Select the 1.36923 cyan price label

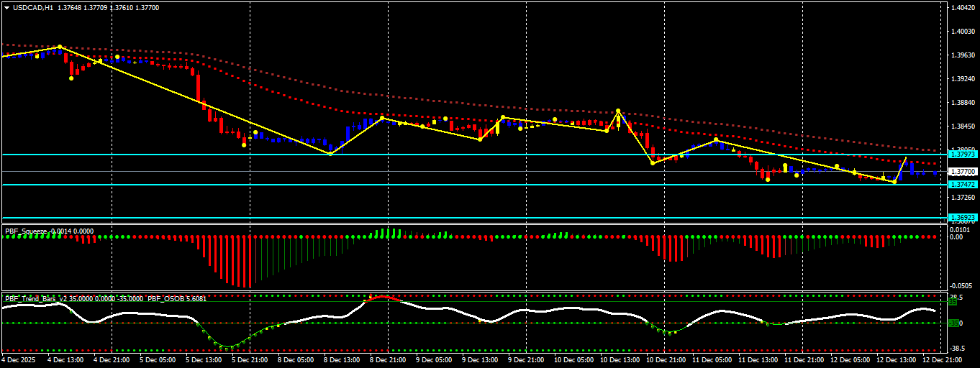[x=962, y=217]
